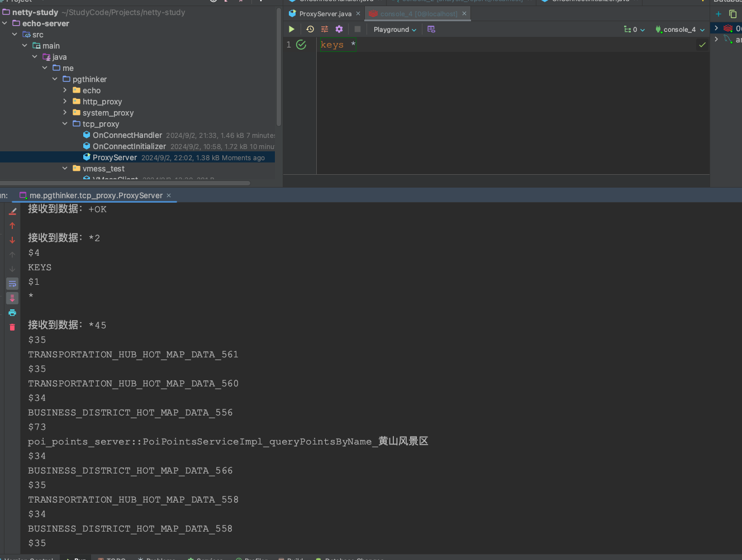Collapse the main folder chevron
The width and height of the screenshot is (742, 560).
(25, 45)
